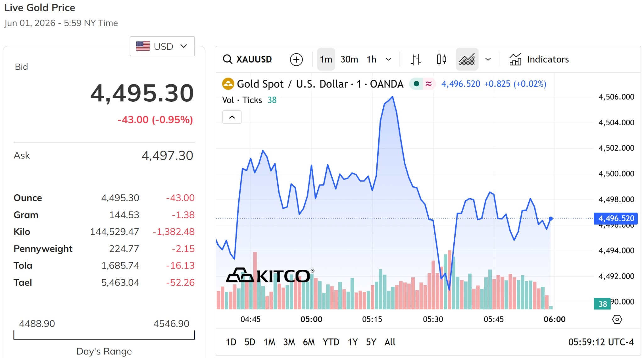
Task: Select the bars chart style icon
Action: [416, 59]
